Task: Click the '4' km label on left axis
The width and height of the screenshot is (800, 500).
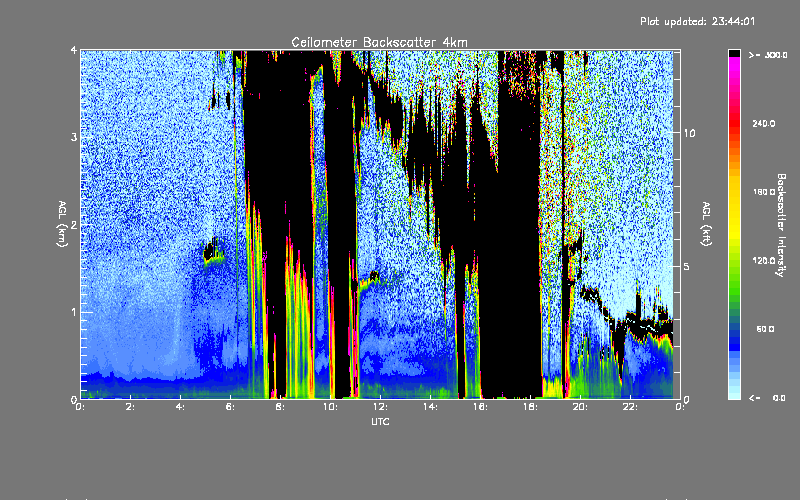Action: (x=74, y=50)
